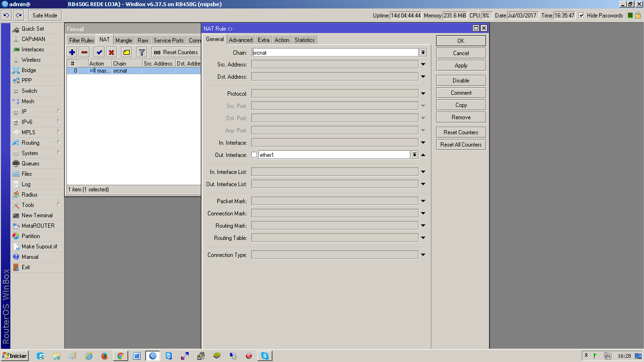The width and height of the screenshot is (644, 362).
Task: Click the Copy button
Action: [461, 105]
